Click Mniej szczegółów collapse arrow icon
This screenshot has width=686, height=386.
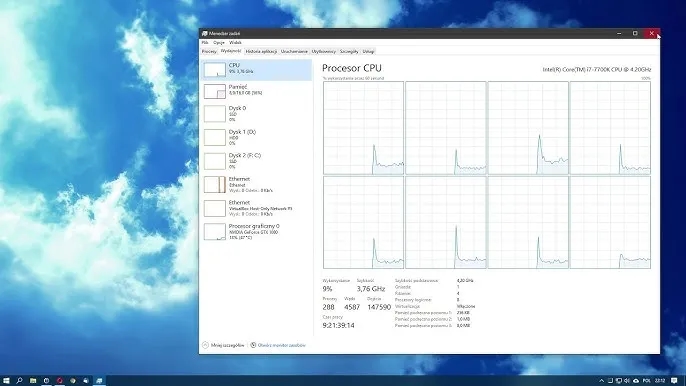(205, 345)
